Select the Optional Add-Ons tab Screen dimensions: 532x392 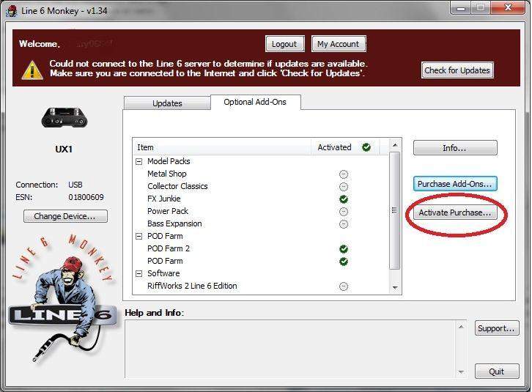click(255, 102)
